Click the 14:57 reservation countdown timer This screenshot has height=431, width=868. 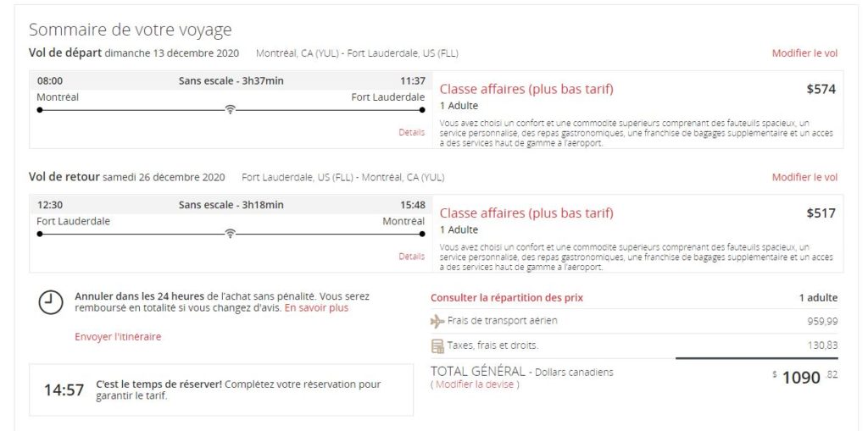tap(64, 390)
